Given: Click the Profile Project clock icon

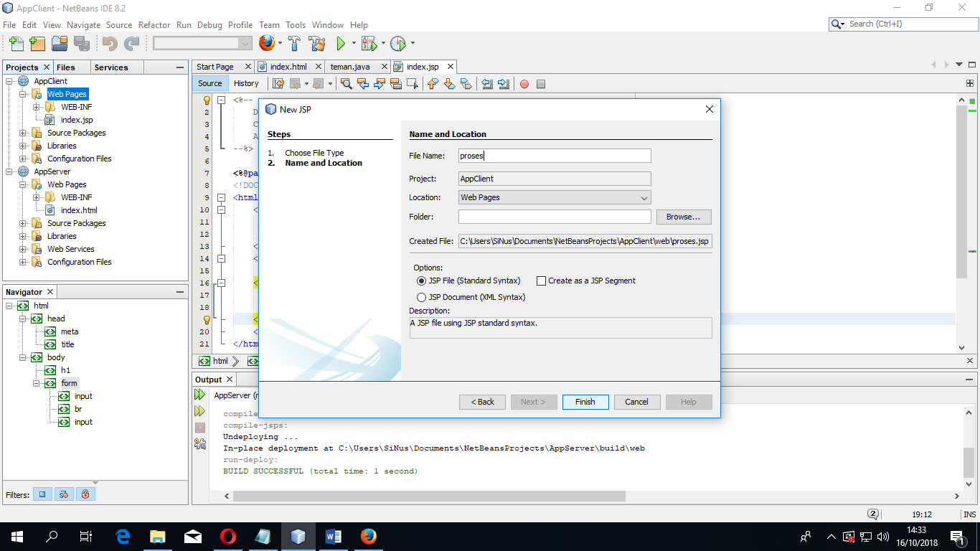Looking at the screenshot, I should point(398,44).
